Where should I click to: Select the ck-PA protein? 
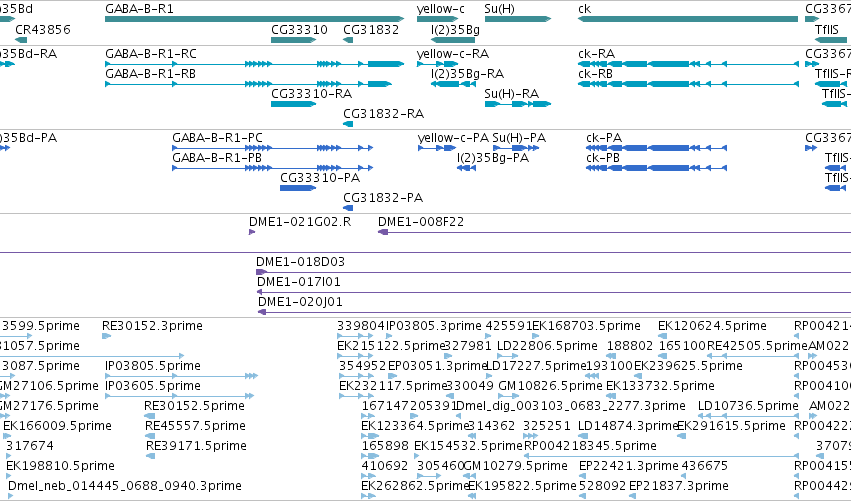[x=656, y=148]
